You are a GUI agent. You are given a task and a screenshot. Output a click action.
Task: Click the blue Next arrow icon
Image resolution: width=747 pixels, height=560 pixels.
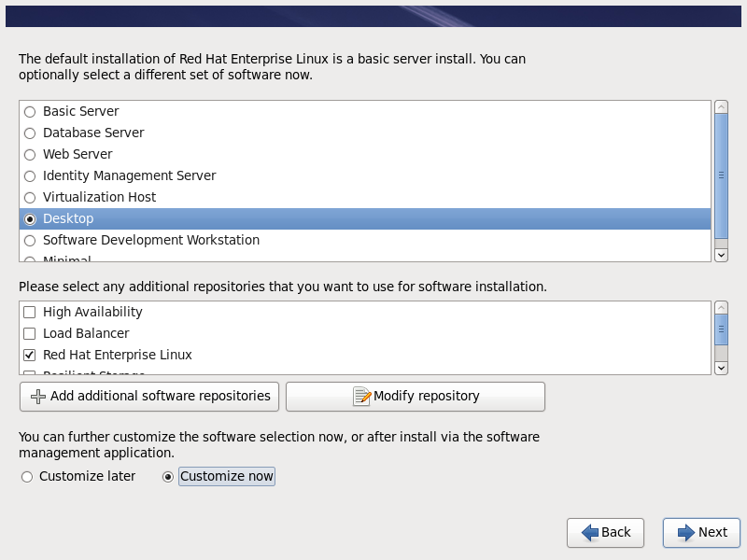(686, 532)
